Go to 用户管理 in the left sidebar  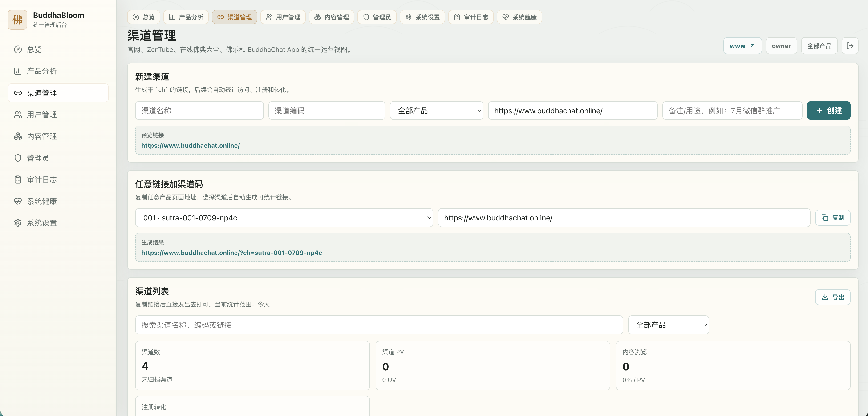[58, 115]
